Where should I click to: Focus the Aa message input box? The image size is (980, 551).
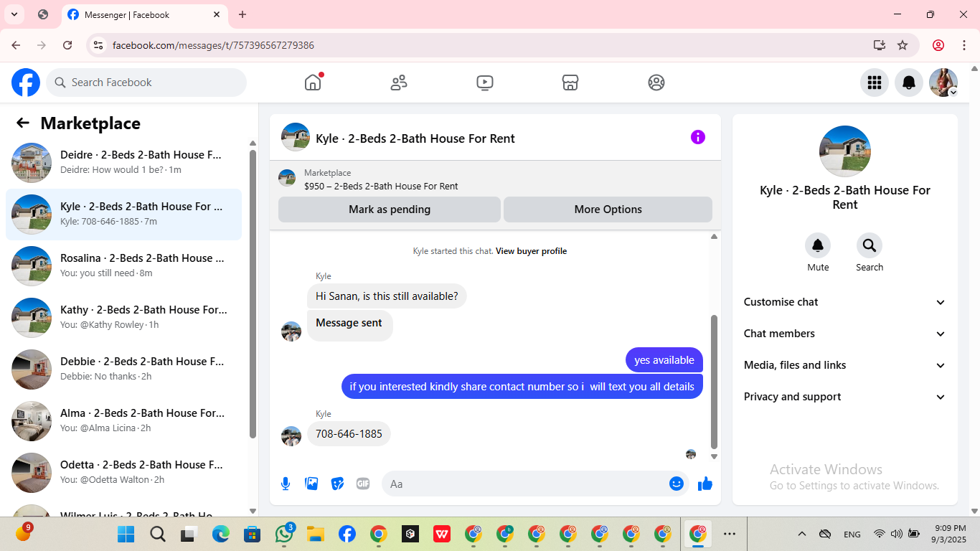(x=535, y=484)
